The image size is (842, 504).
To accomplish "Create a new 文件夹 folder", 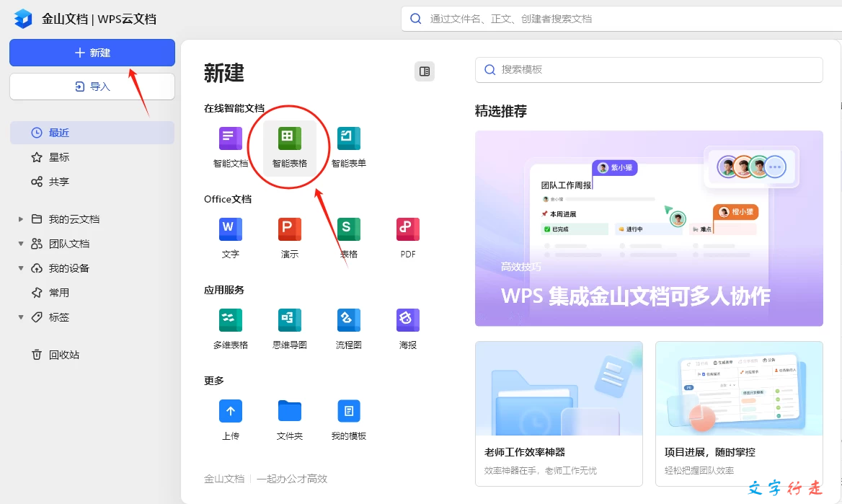I will [290, 420].
